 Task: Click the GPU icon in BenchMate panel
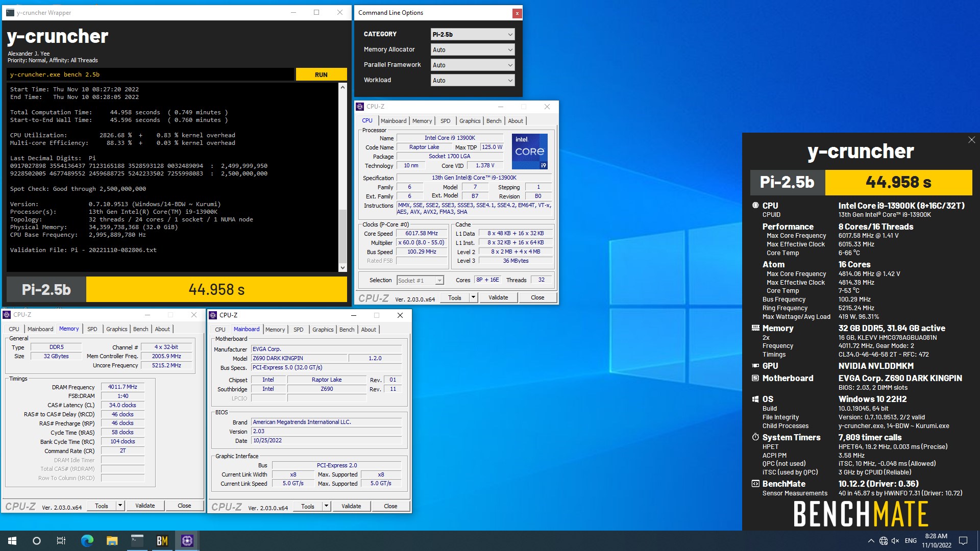click(755, 366)
